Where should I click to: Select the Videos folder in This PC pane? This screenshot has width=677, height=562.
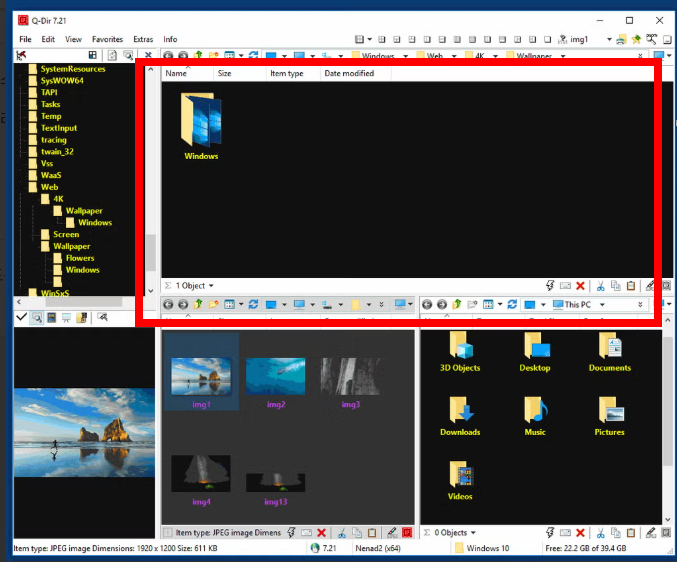(x=460, y=480)
